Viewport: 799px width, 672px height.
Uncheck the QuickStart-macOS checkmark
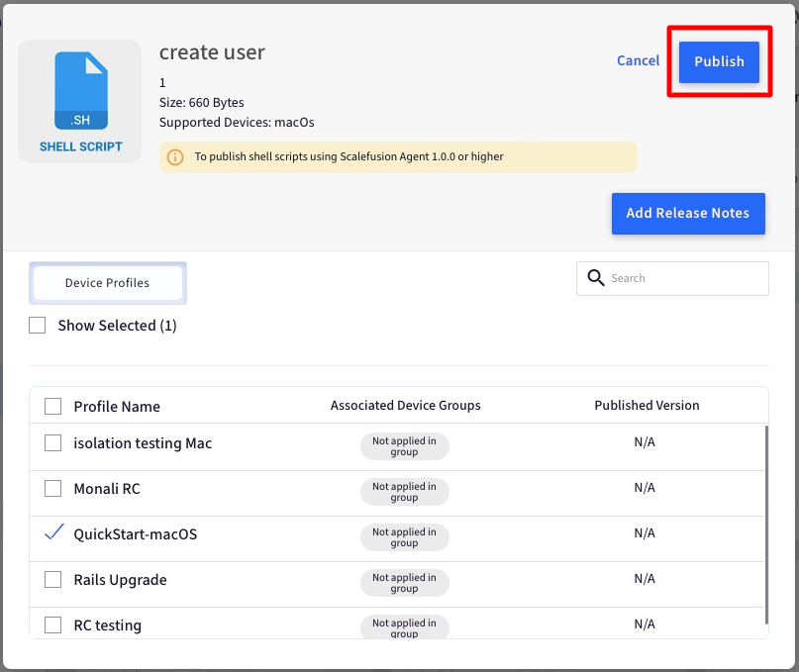coord(53,531)
